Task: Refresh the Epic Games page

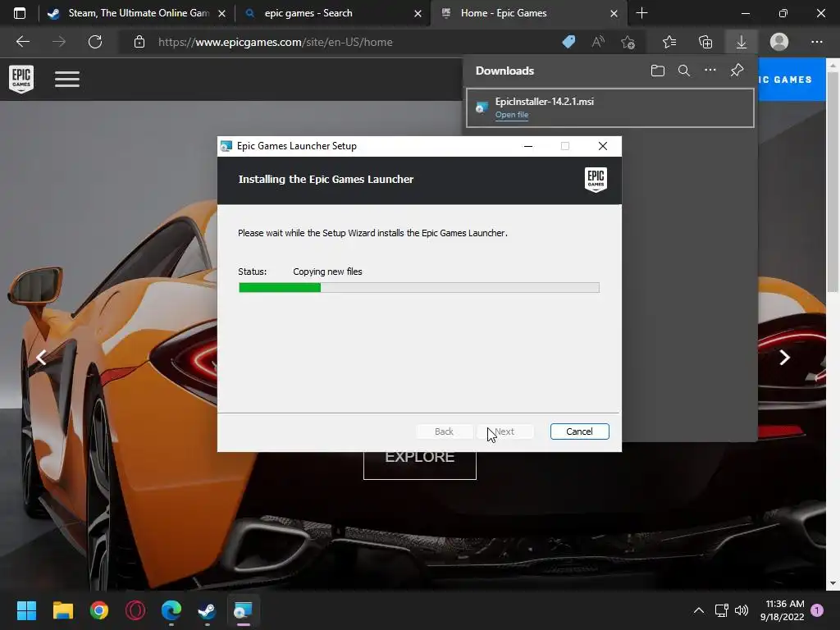Action: [x=95, y=42]
